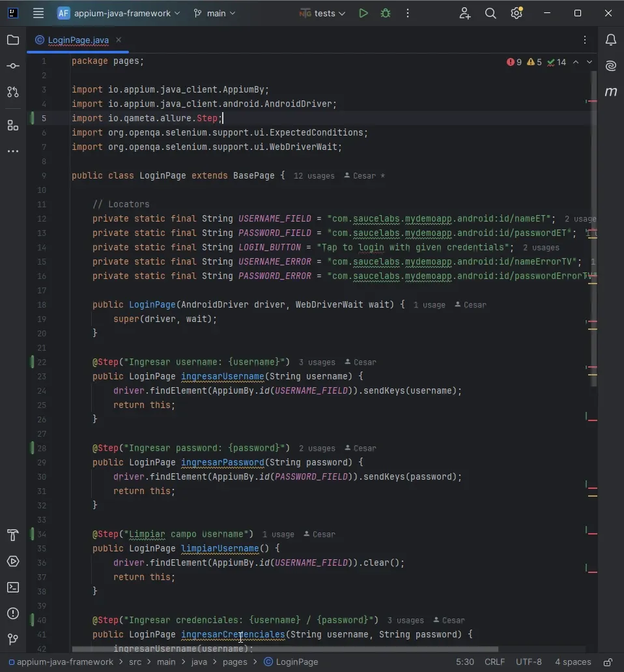
Task: Show more tool windows ellipsis
Action: point(13,151)
